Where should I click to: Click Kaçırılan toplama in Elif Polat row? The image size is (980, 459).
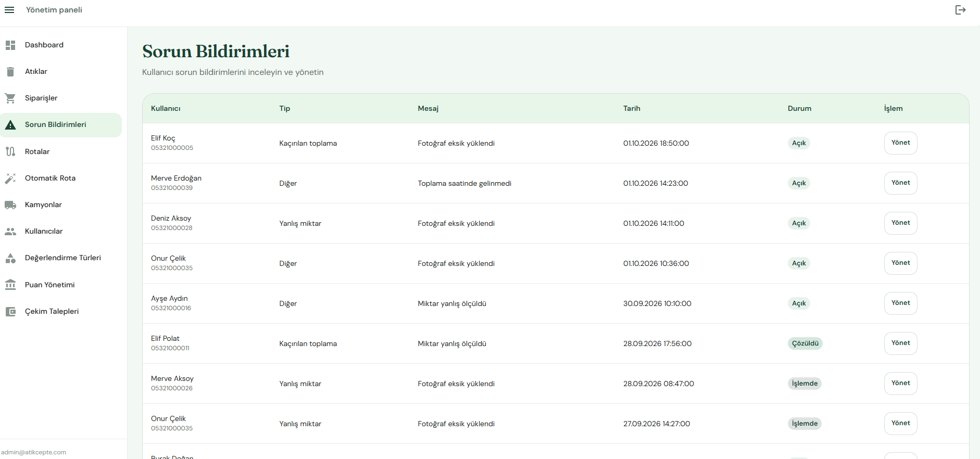click(308, 343)
